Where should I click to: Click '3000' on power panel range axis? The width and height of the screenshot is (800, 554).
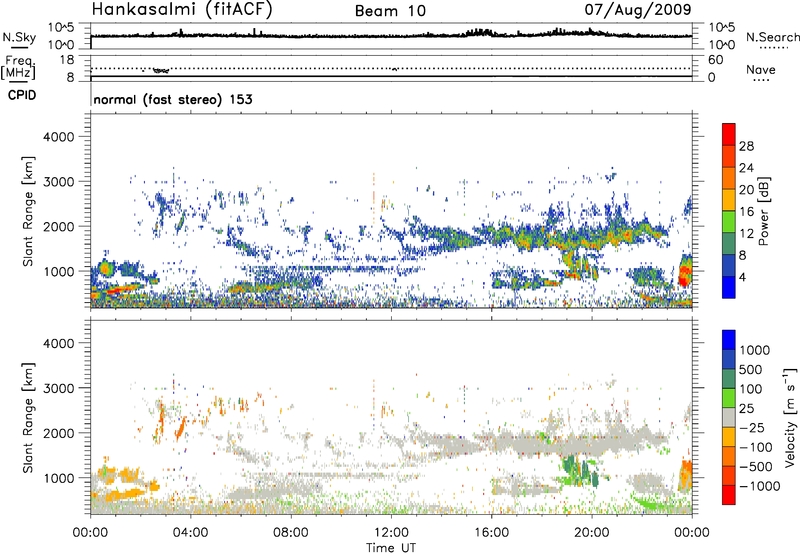click(58, 182)
